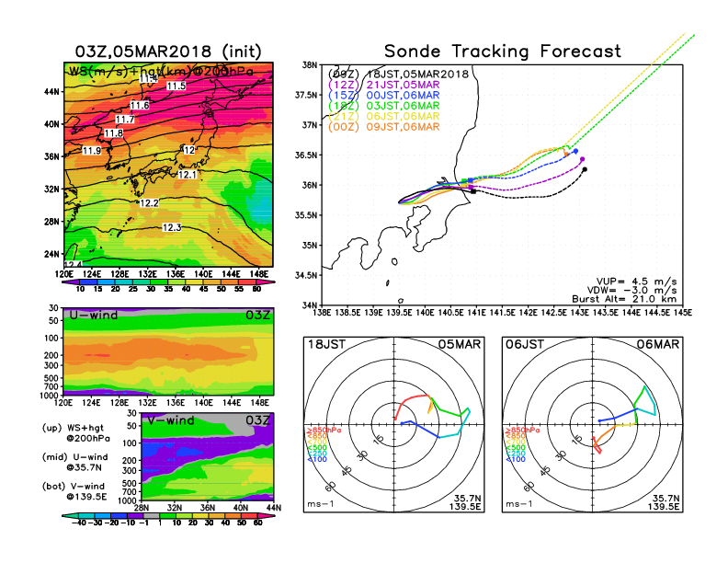Click the black burst square on 09Z track
Image resolution: width=728 pixels, height=563 pixels.
coord(473,191)
